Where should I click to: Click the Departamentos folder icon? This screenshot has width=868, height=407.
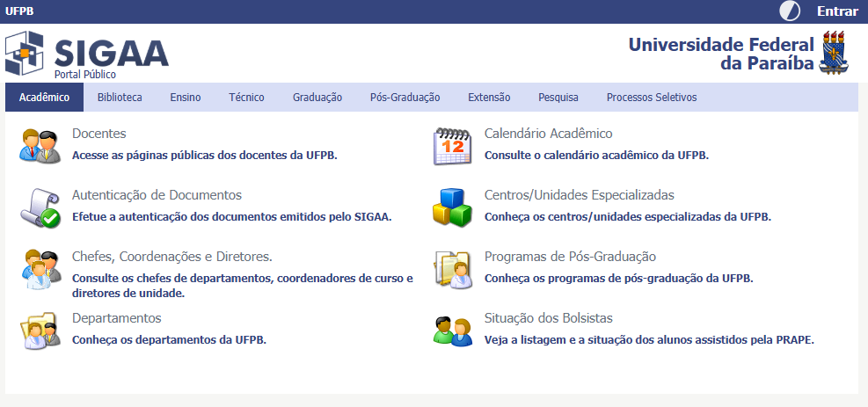(x=40, y=331)
